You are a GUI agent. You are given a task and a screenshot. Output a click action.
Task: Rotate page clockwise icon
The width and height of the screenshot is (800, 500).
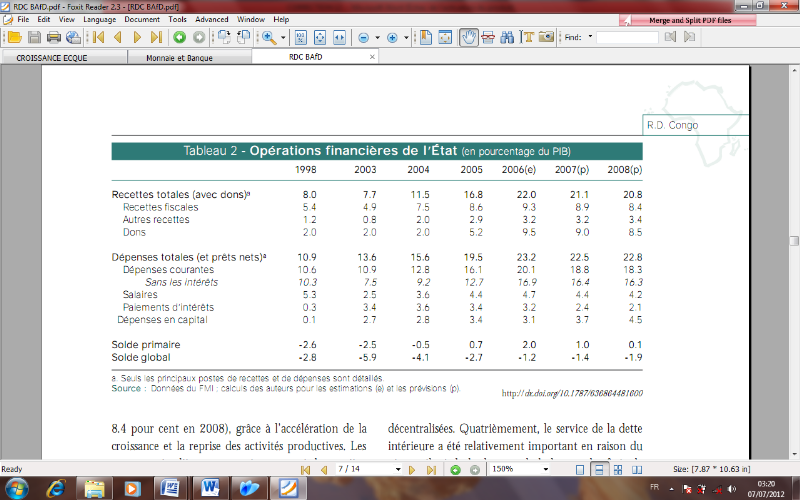(x=224, y=37)
